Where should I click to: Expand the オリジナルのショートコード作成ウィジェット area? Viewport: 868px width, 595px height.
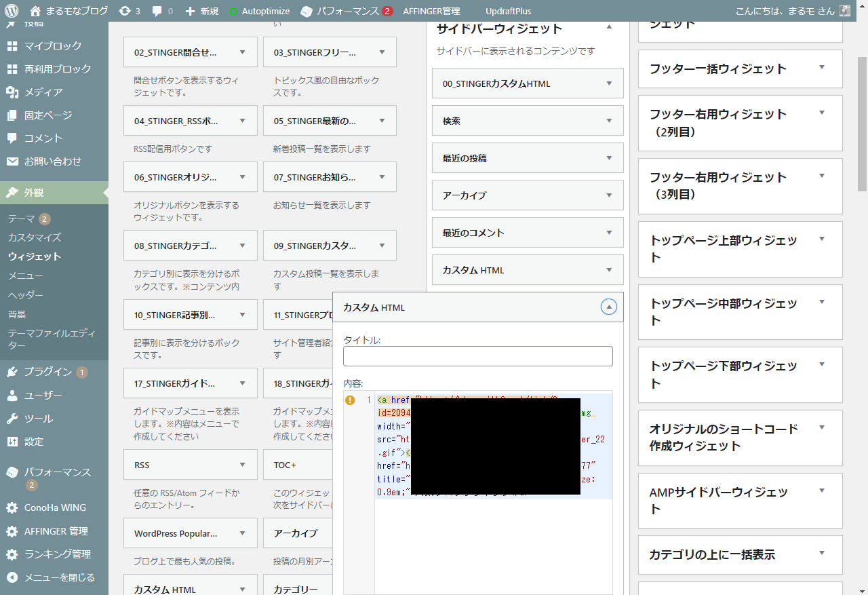pyautogui.click(x=822, y=427)
